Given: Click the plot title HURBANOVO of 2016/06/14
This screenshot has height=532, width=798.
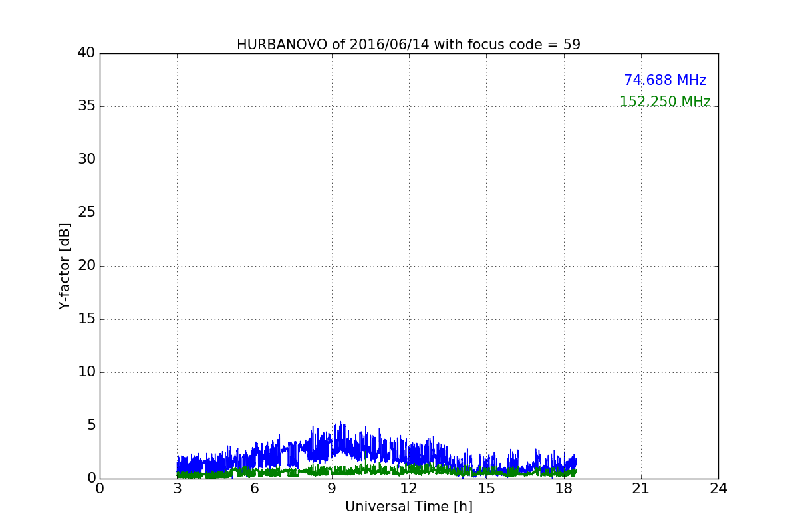Looking at the screenshot, I should point(408,45).
